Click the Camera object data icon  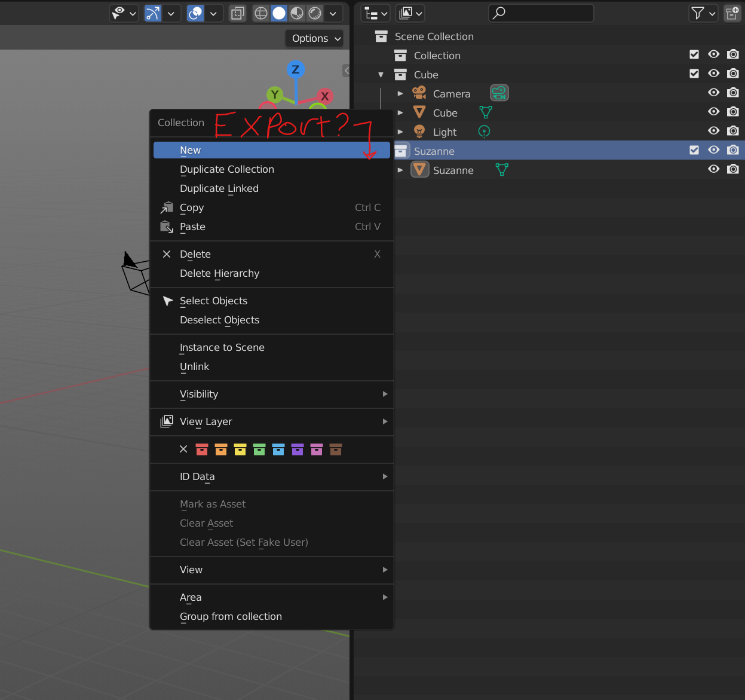[499, 93]
